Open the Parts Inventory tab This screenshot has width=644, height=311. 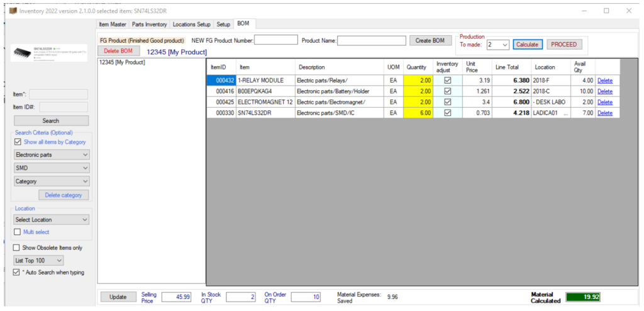click(x=150, y=24)
